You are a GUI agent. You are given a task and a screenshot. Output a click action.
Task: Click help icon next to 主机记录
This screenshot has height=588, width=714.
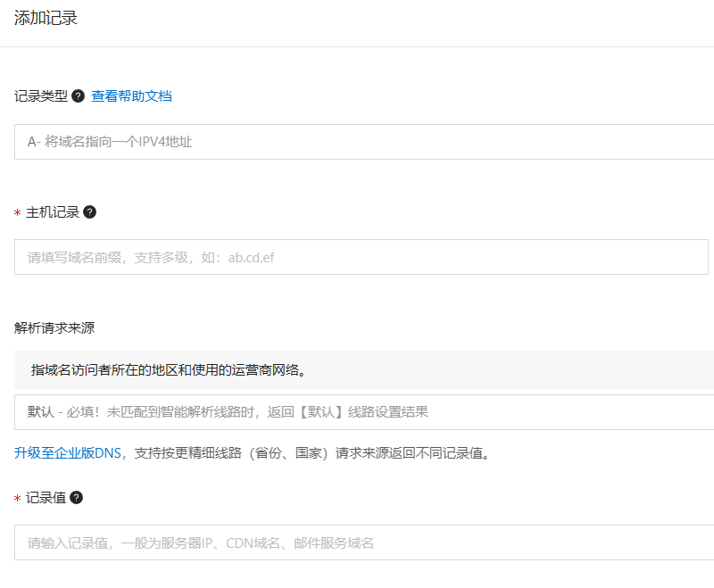point(90,212)
